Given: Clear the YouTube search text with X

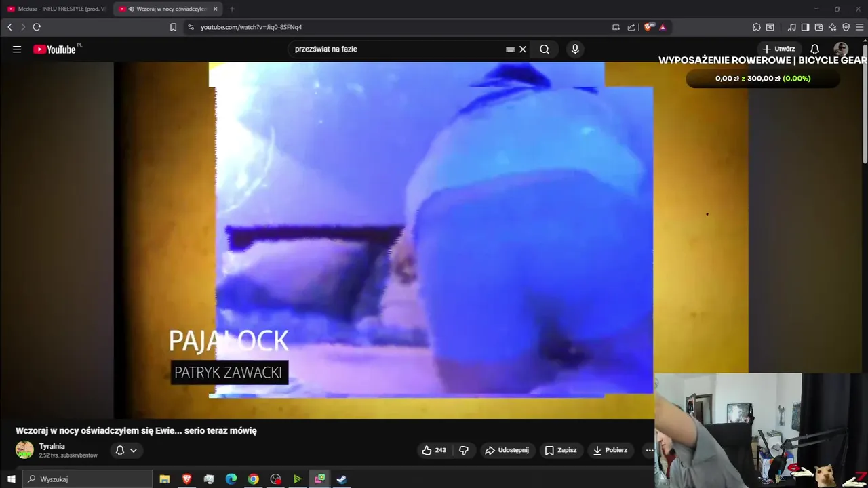Looking at the screenshot, I should point(523,49).
